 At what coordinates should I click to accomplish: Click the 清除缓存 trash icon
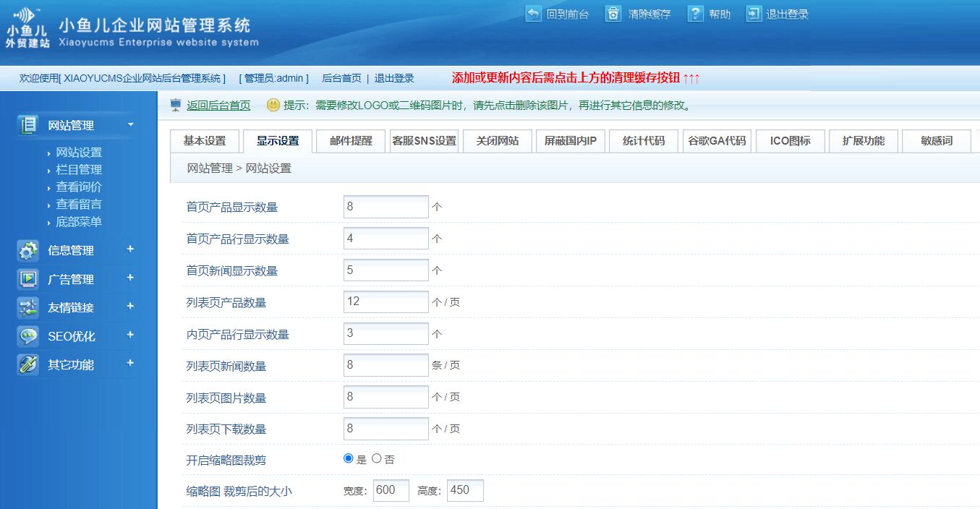click(613, 14)
